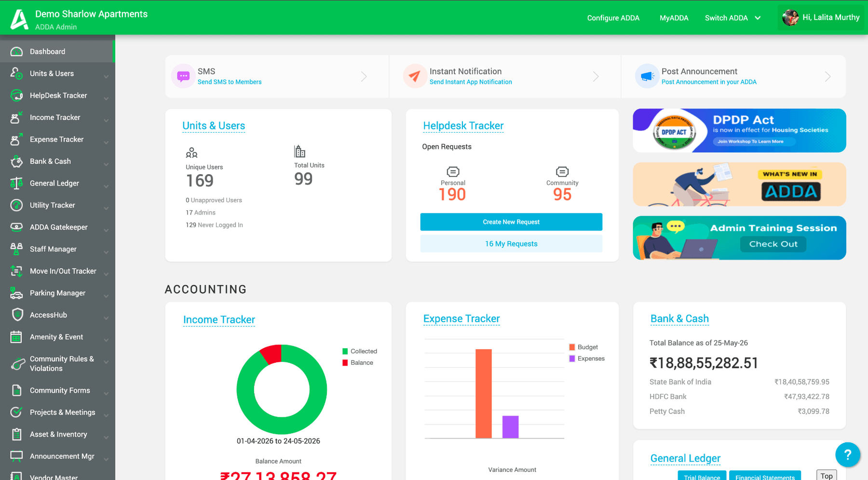This screenshot has height=480, width=868.
Task: Open Configure ADDA in top menu
Action: click(x=613, y=18)
